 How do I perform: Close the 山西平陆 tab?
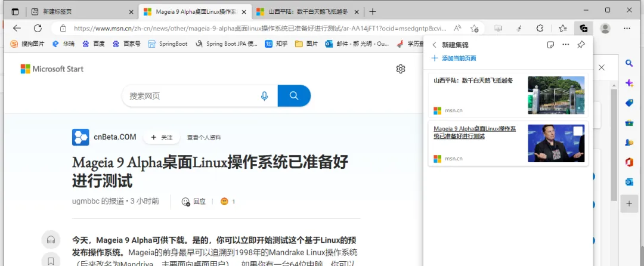(x=357, y=12)
